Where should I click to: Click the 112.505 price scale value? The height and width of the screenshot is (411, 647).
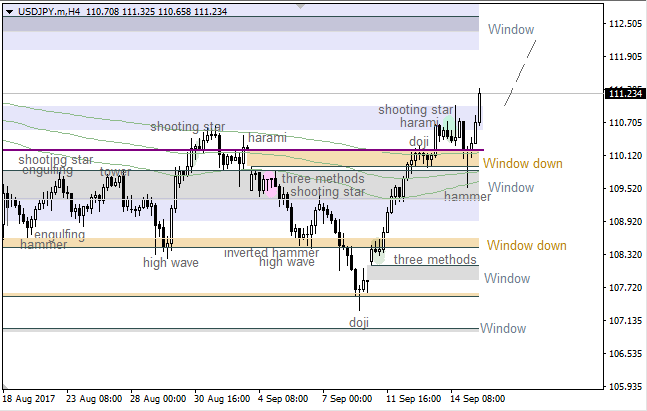click(x=625, y=24)
